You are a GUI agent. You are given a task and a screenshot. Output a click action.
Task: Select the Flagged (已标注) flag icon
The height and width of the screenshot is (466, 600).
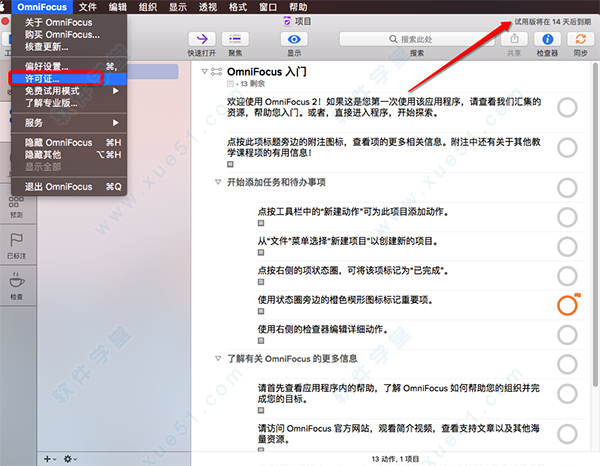pyautogui.click(x=16, y=240)
